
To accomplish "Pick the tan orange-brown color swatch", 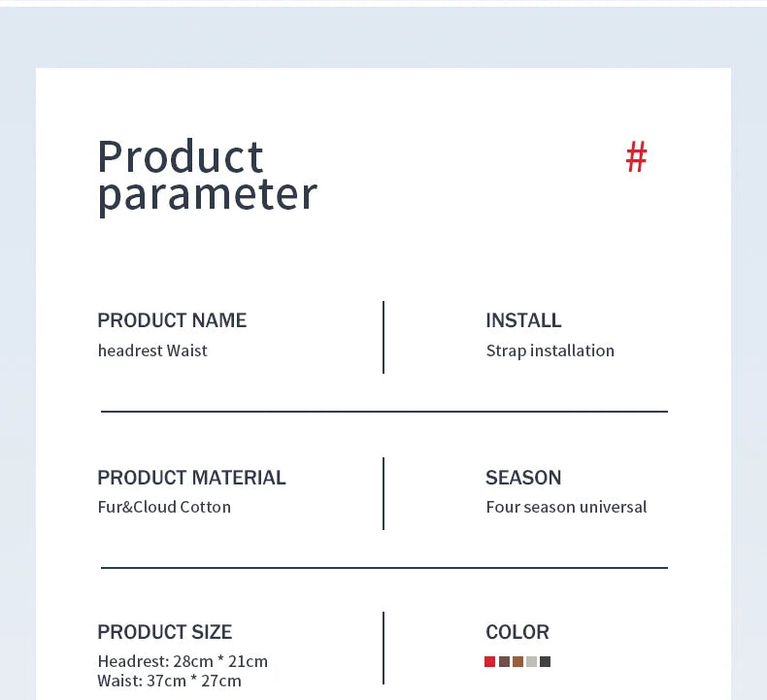I will pos(517,662).
